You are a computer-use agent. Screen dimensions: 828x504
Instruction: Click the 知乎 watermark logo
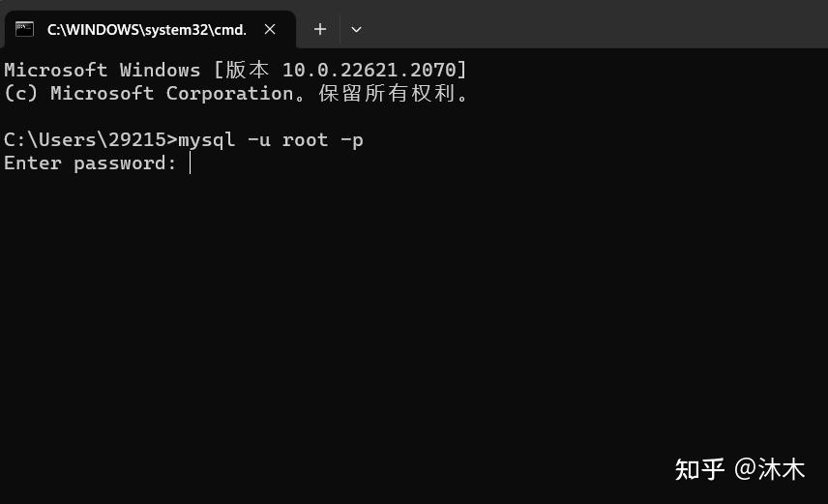(699, 470)
